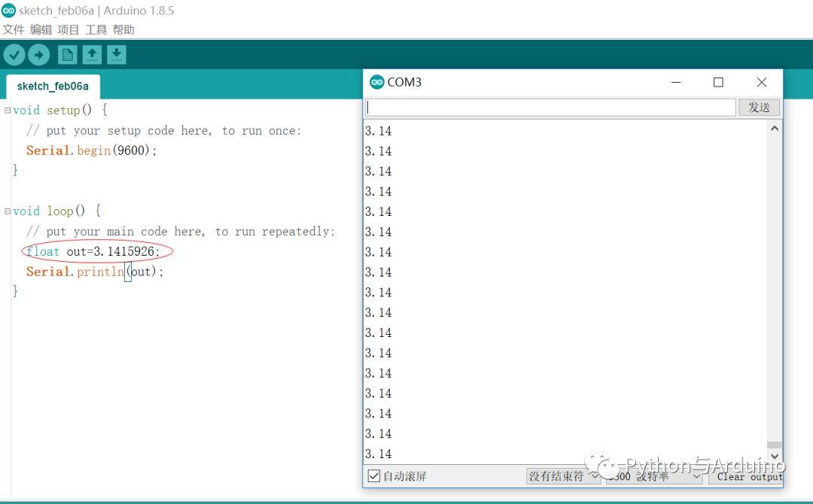Viewport: 813px width, 504px height.
Task: Click the 发送 send button
Action: point(759,108)
